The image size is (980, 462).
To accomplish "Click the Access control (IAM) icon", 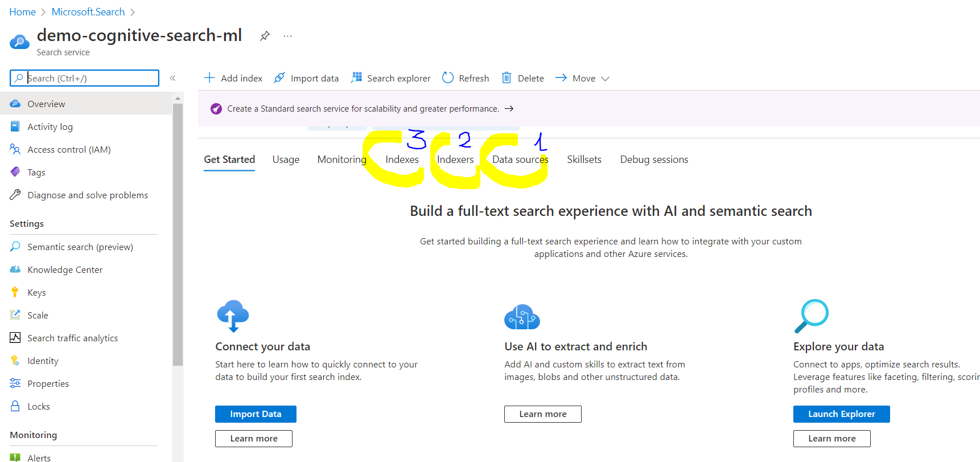I will [15, 149].
